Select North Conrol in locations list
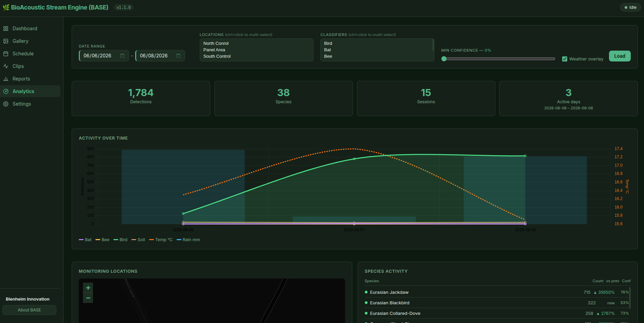This screenshot has width=644, height=323. pos(256,43)
